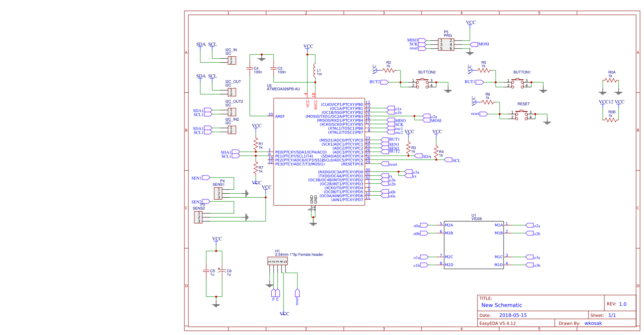Image resolution: width=644 pixels, height=335 pixels.
Task: Click the H1 five-pin female header
Action: [x=278, y=261]
